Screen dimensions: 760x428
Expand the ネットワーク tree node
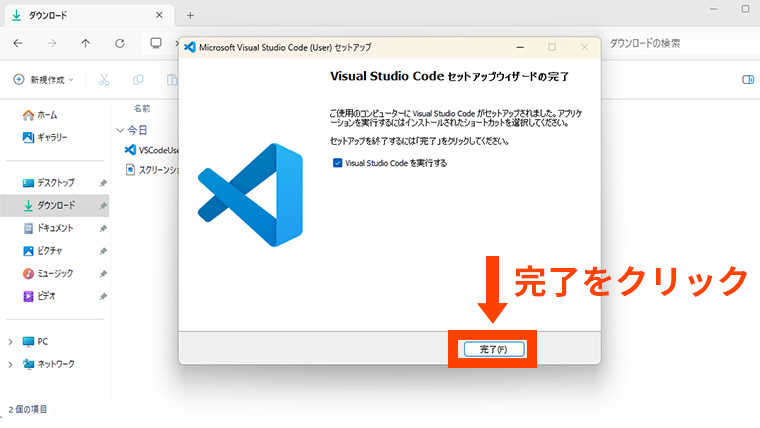11,364
